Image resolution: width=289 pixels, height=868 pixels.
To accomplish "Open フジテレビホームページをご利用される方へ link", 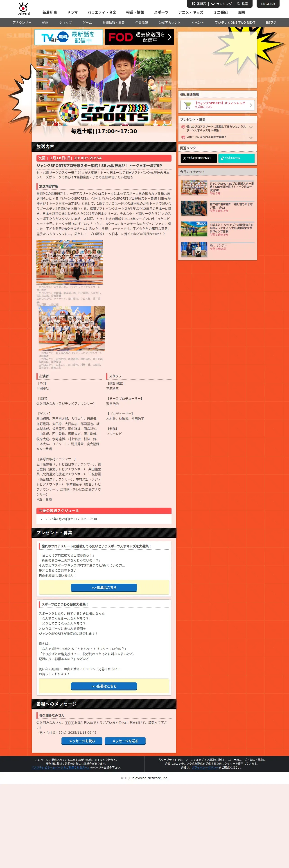I will point(61,767).
